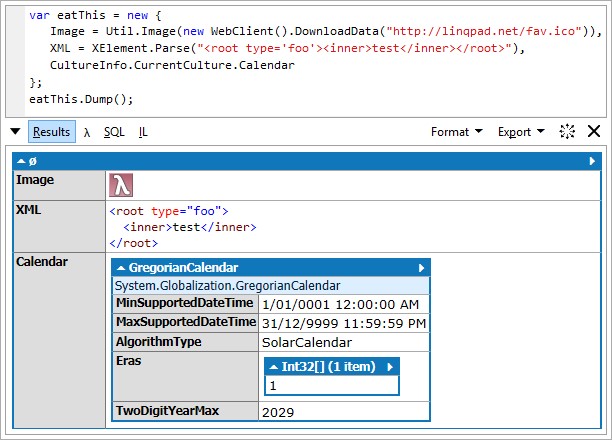Click right arrow on GregorianCalendar header
This screenshot has height=440, width=612.
[x=421, y=268]
